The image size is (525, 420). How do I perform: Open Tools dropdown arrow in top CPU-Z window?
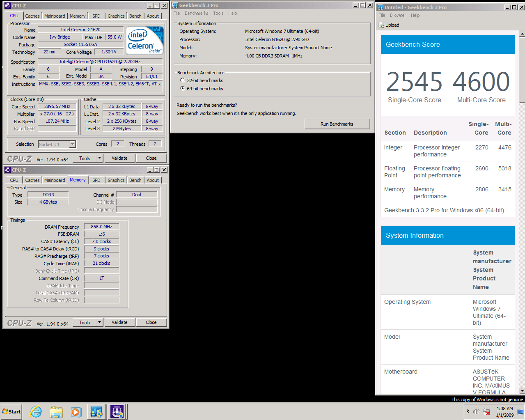coord(99,158)
